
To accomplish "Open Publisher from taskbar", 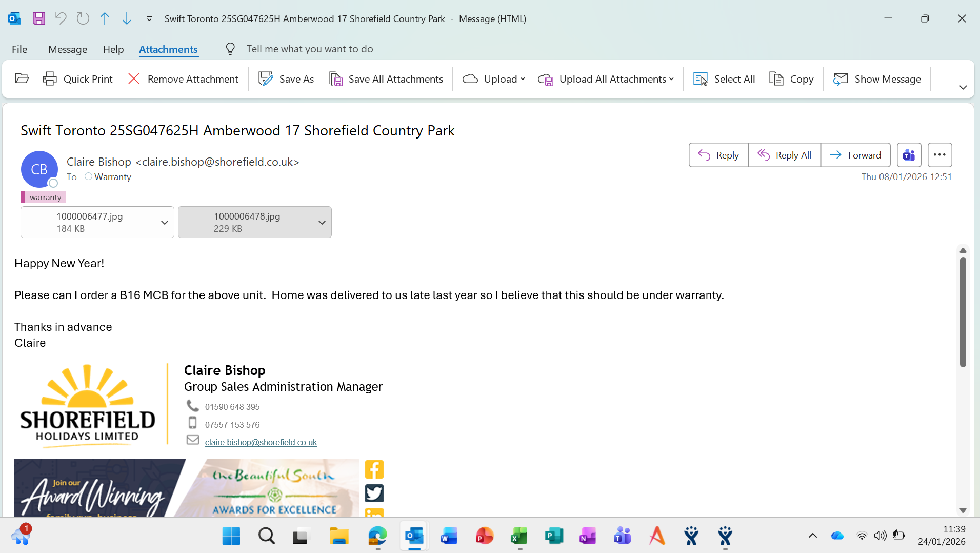I will click(554, 536).
